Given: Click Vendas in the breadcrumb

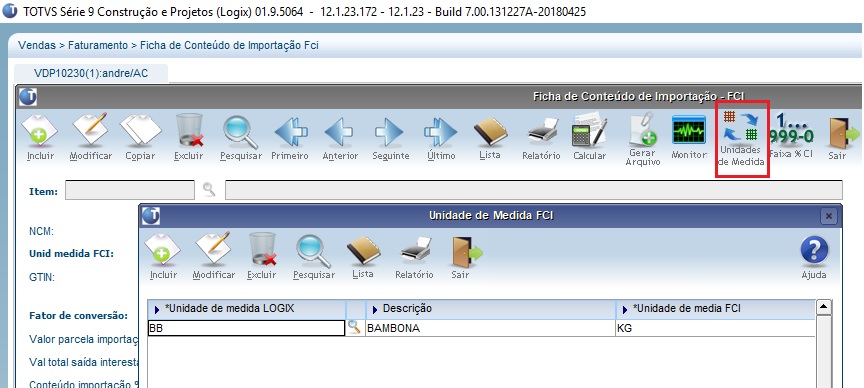Looking at the screenshot, I should (37, 45).
